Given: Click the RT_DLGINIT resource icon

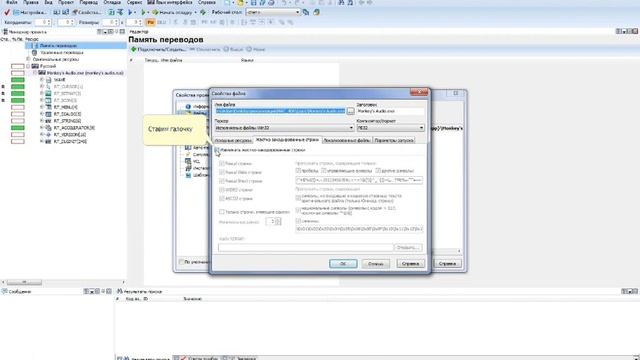Looking at the screenshot, I should coord(49,142).
